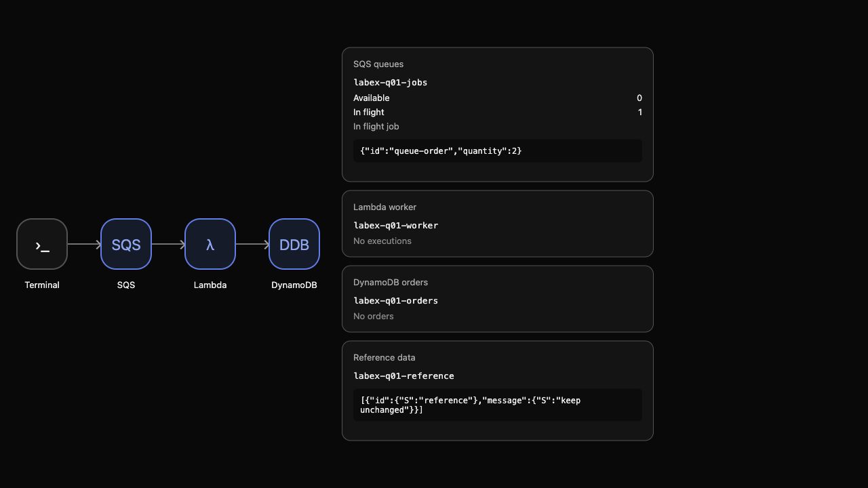Click the Lambda worker card heading

(385, 207)
